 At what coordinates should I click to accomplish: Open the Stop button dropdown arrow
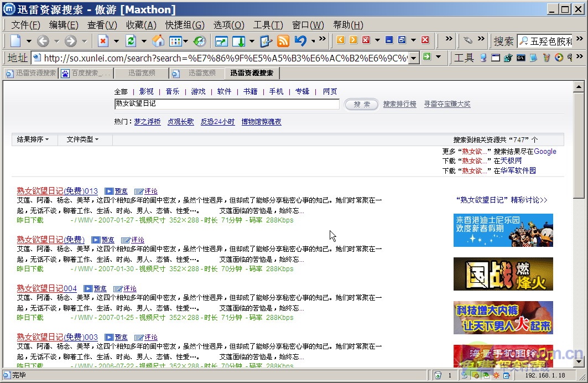click(116, 41)
